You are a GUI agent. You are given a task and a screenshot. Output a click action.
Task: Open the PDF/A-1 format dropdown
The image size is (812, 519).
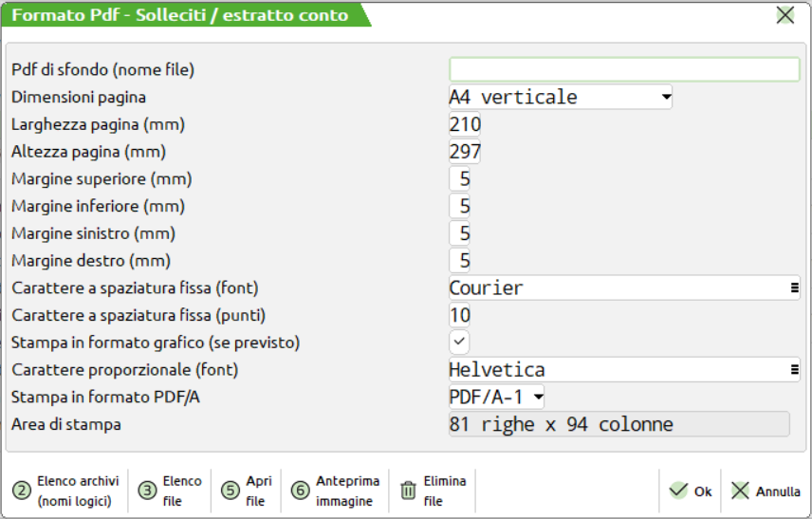538,397
